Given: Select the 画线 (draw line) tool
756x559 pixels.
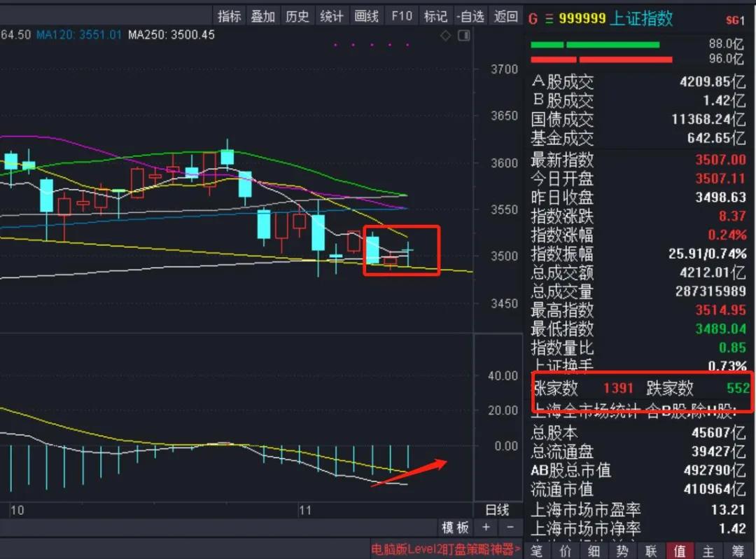Looking at the screenshot, I should 367,15.
